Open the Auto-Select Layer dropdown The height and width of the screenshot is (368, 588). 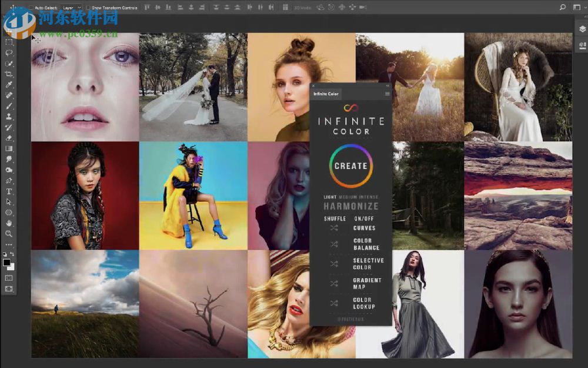(x=72, y=8)
